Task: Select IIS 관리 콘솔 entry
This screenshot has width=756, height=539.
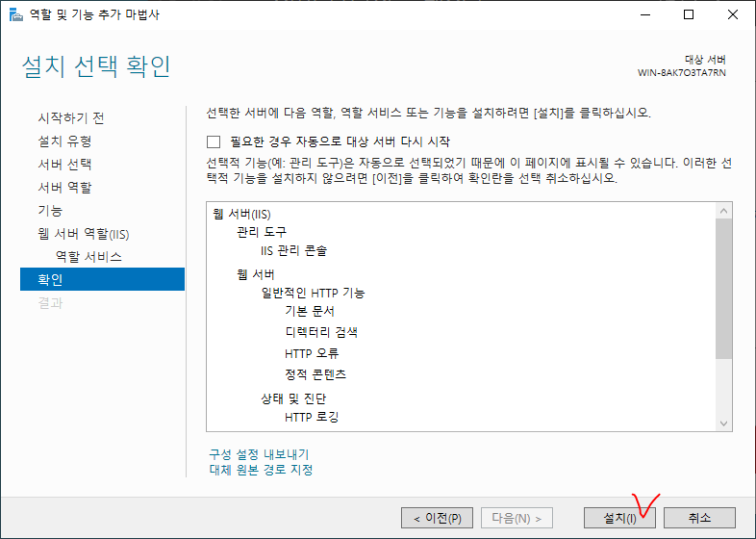Action: pos(293,250)
